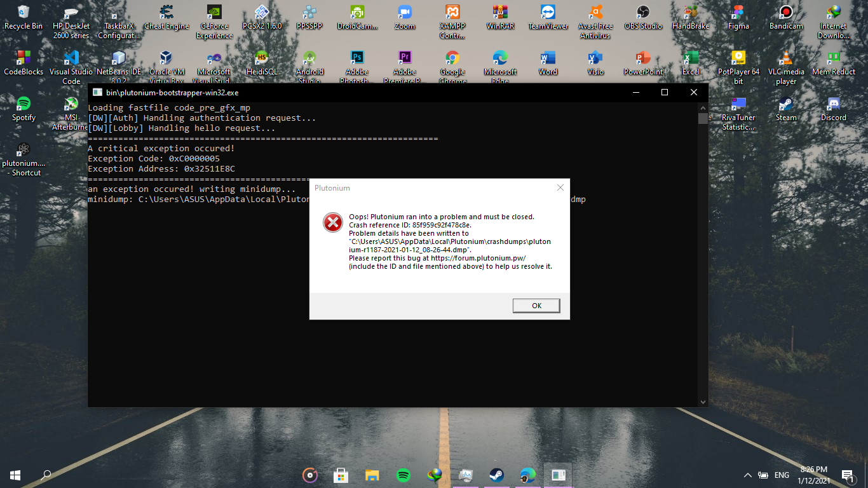This screenshot has width=868, height=488.
Task: Minimize the plutonium-bootstrapper console window
Action: coord(635,92)
